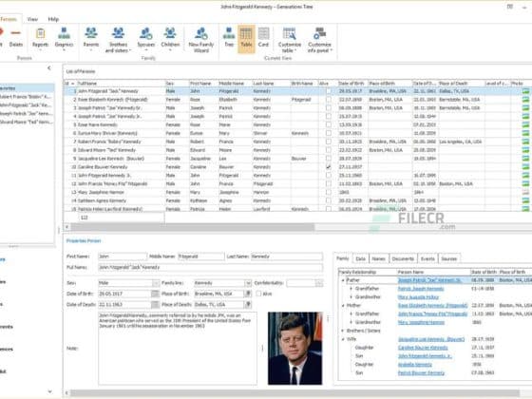Click the First Name input field
Screen dimensions: 532x399
click(123, 256)
